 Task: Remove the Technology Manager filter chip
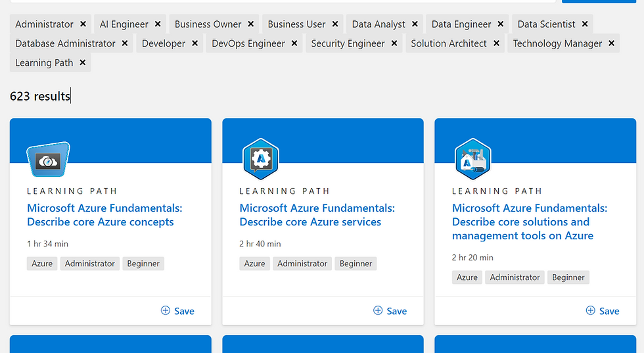[x=612, y=43]
